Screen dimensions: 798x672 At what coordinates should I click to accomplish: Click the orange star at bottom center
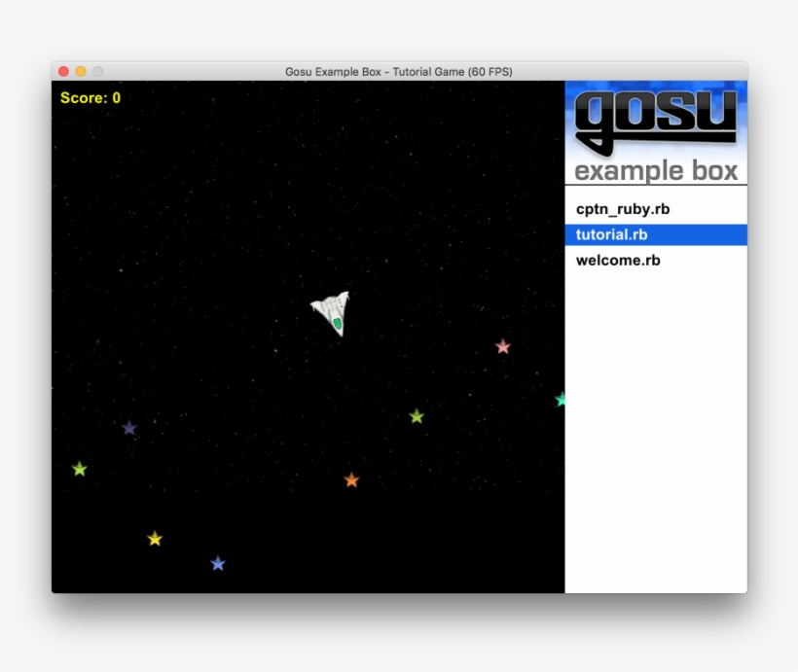pos(350,479)
